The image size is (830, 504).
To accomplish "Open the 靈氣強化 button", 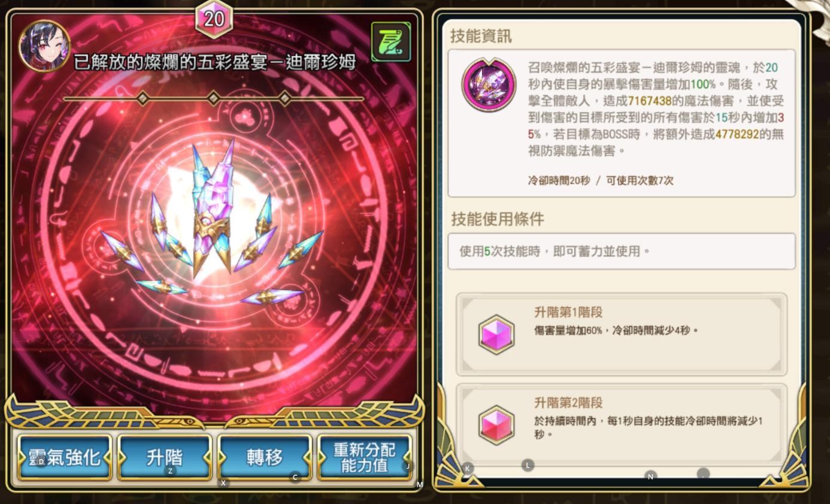I will pyautogui.click(x=65, y=457).
